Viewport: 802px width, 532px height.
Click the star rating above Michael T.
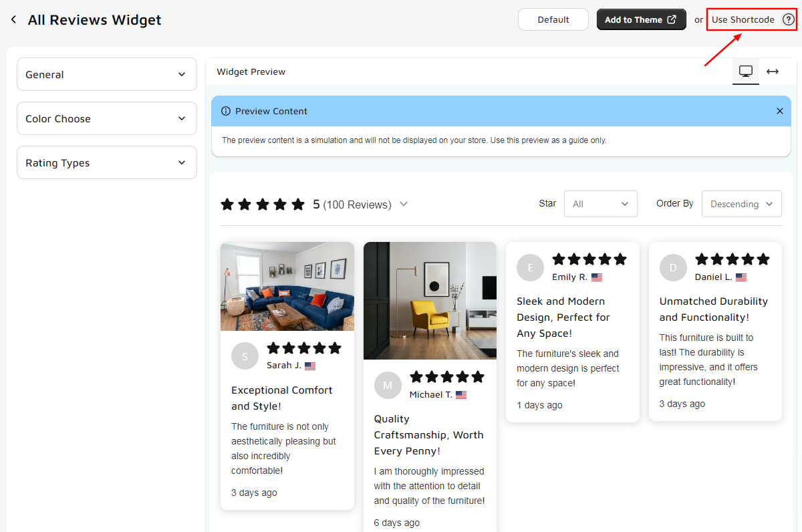click(x=447, y=377)
